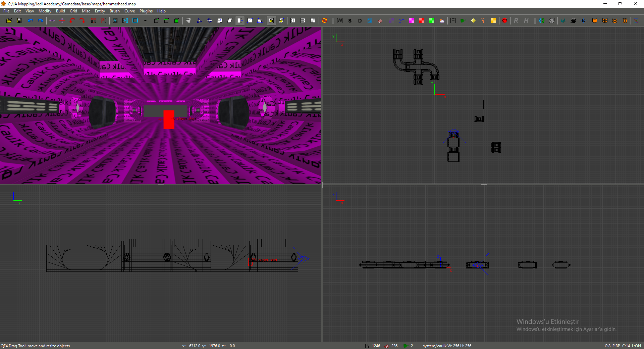Toggle the W filter button
The image size is (644, 349).
[x=340, y=20]
